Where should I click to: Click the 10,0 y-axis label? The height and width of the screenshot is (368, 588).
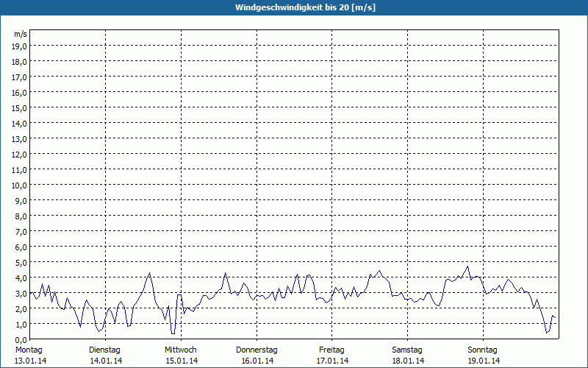[20, 185]
